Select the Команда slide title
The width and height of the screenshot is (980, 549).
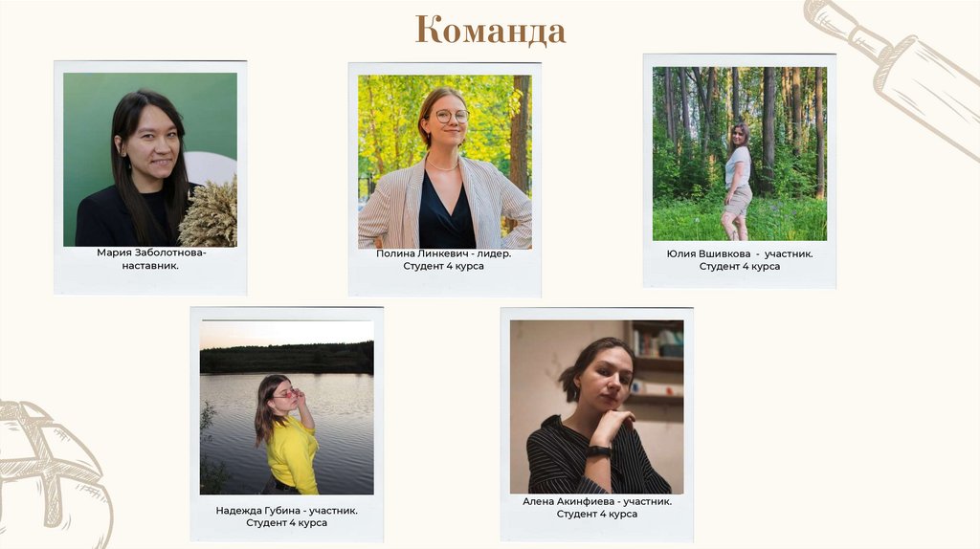click(491, 30)
